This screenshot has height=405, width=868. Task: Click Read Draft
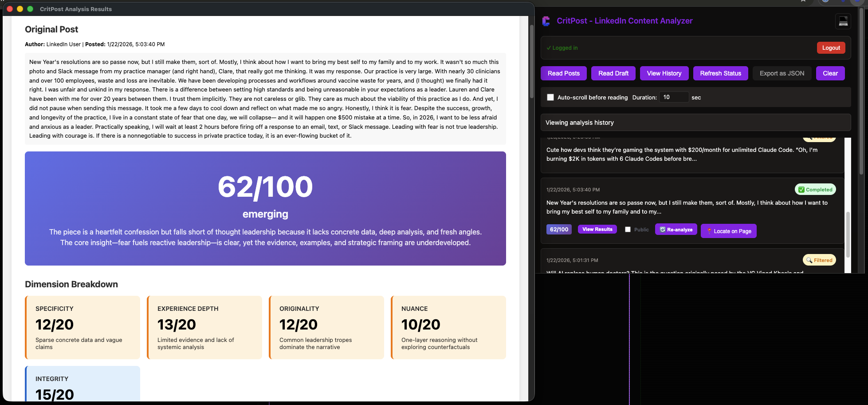(613, 73)
